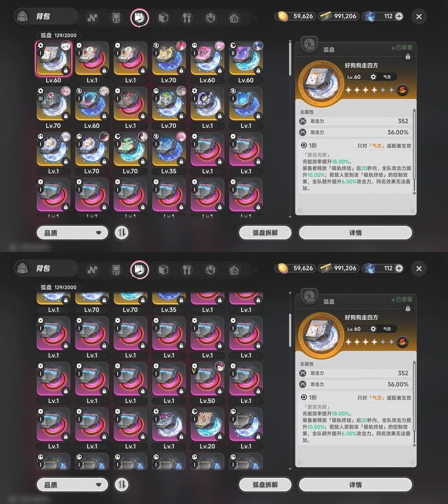Click the upper disc list vertical scrollbar
Screen dimensions: 448x504
coord(290,58)
